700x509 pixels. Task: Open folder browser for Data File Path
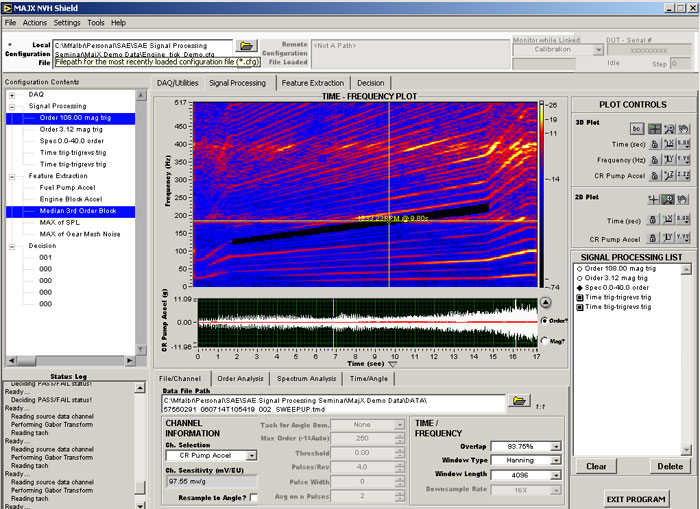(518, 401)
